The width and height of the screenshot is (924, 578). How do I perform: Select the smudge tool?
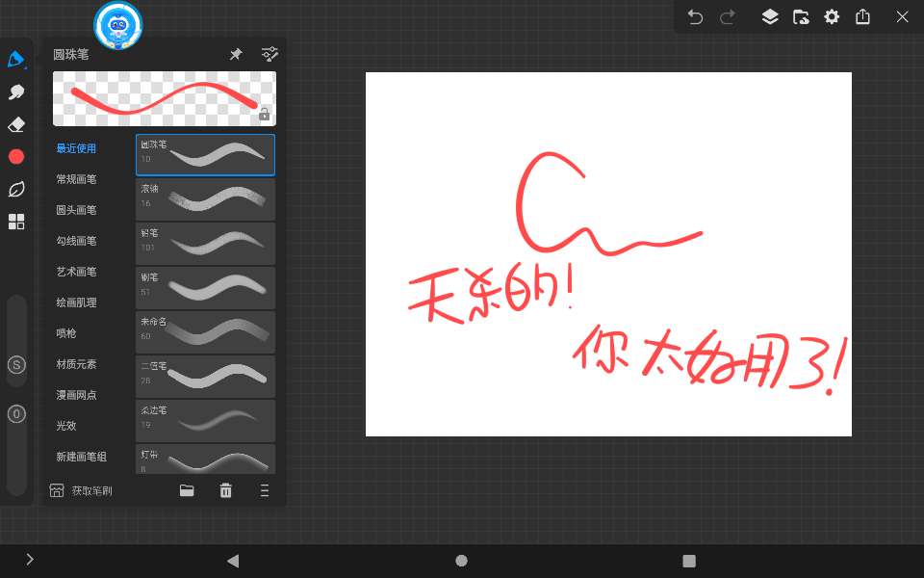[15, 92]
